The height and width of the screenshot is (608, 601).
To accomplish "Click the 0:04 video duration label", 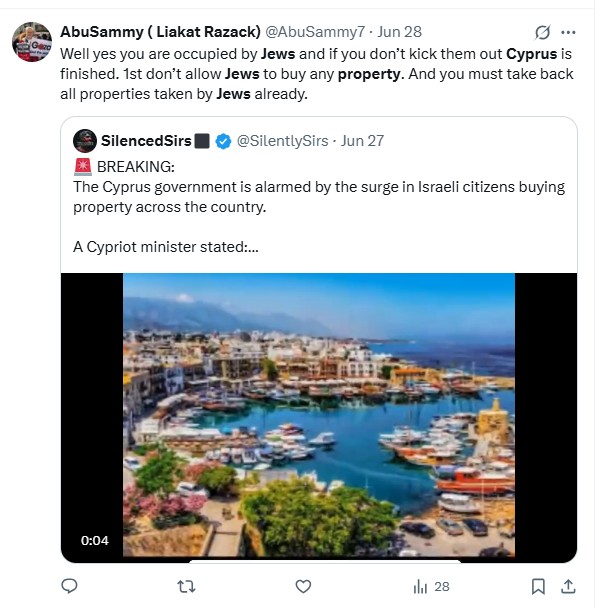I will pyautogui.click(x=95, y=541).
